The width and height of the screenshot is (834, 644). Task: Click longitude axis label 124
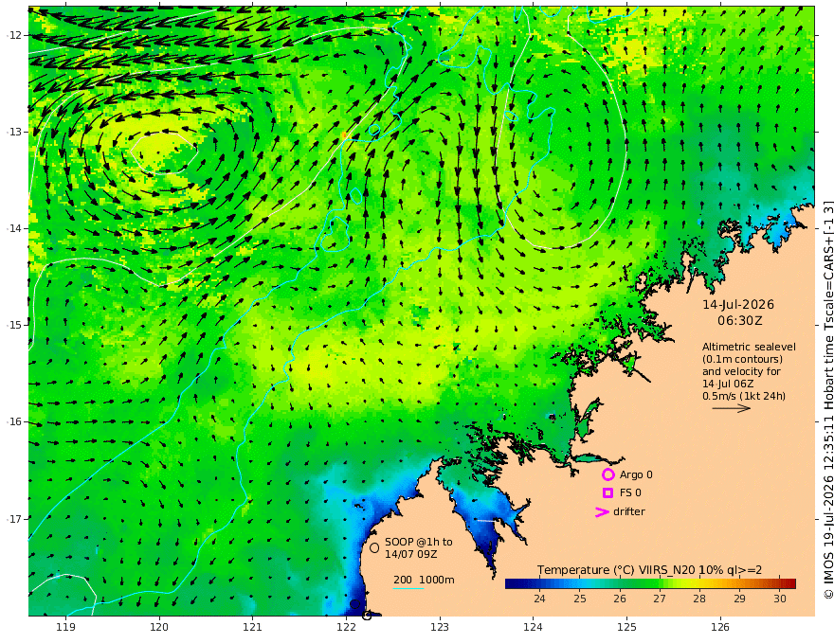coord(534,628)
